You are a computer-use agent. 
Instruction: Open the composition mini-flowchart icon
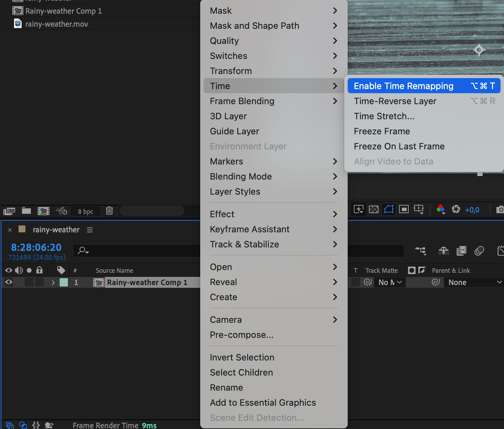click(420, 251)
